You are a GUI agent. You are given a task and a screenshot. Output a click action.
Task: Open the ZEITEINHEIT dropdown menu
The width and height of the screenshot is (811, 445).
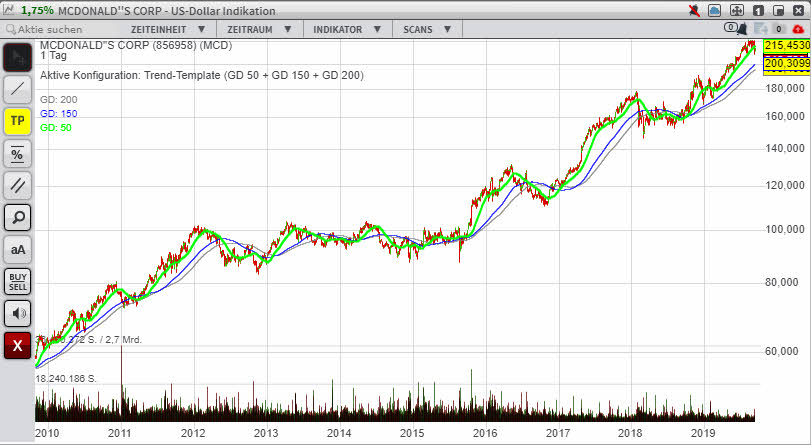(x=168, y=29)
